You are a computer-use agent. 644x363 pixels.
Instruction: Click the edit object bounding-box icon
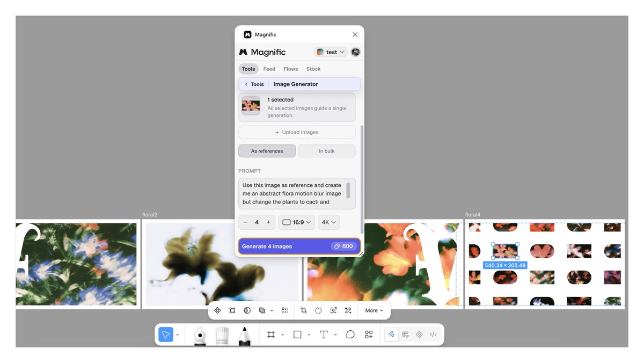tap(232, 310)
